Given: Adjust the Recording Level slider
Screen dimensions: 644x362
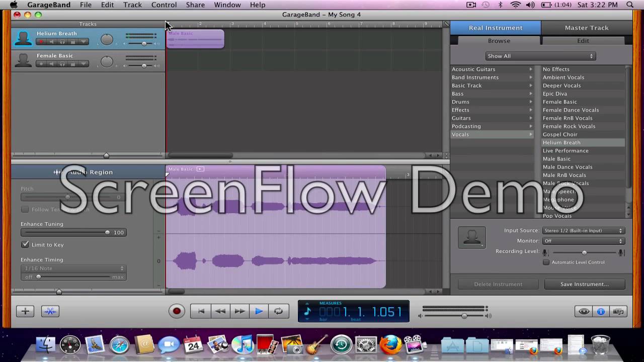Looking at the screenshot, I should click(584, 252).
